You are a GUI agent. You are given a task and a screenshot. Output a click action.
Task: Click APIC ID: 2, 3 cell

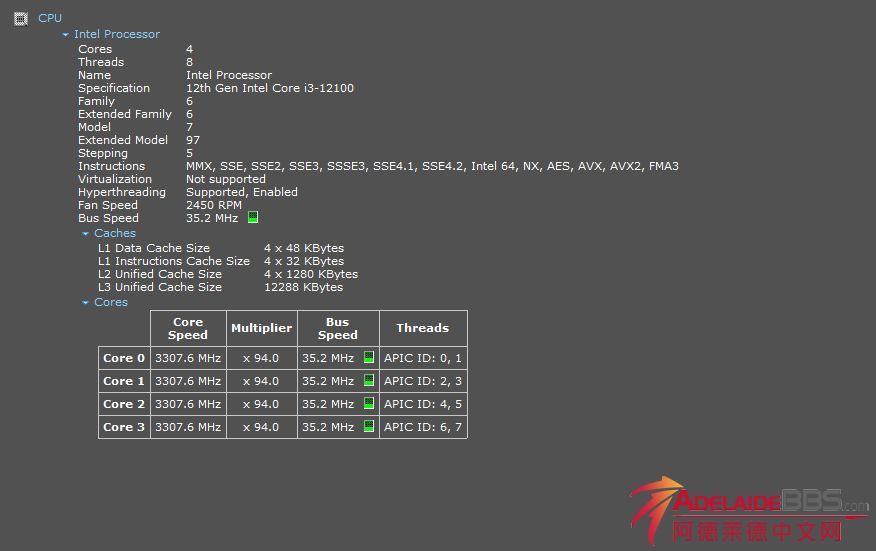coord(423,381)
